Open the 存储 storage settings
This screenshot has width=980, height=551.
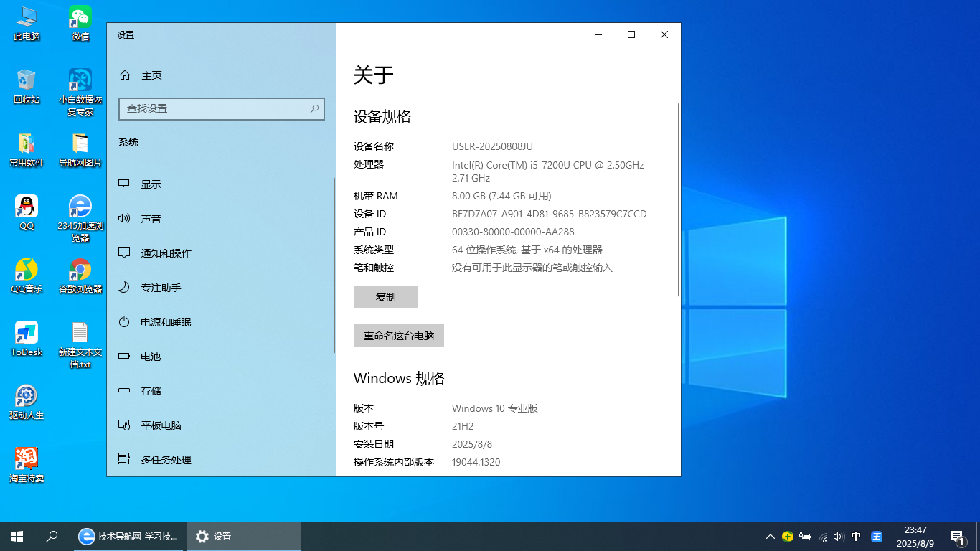151,391
